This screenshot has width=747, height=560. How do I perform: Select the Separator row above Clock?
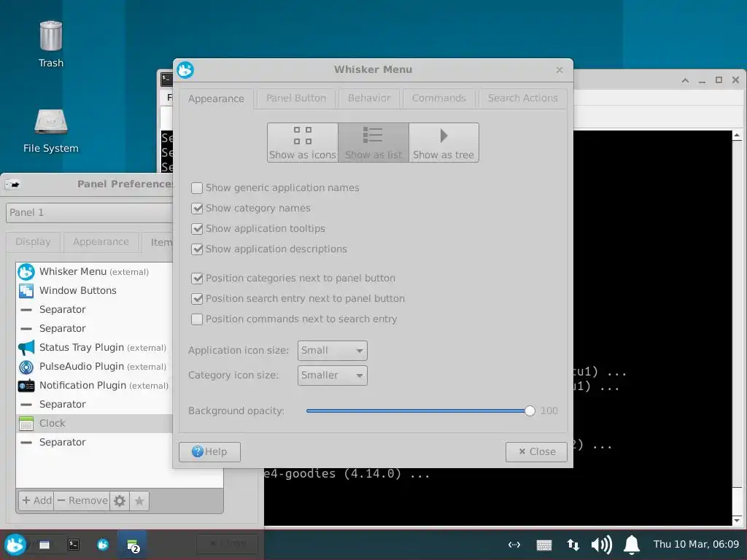[96, 404]
